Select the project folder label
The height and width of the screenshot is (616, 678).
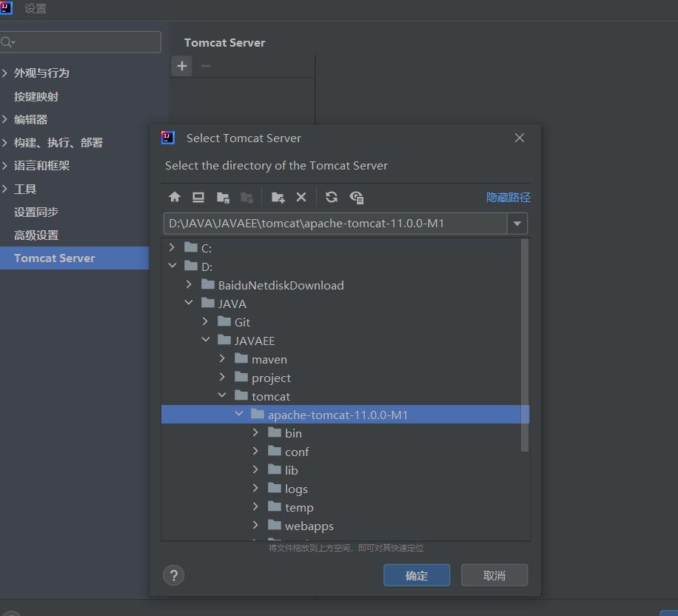coord(271,378)
